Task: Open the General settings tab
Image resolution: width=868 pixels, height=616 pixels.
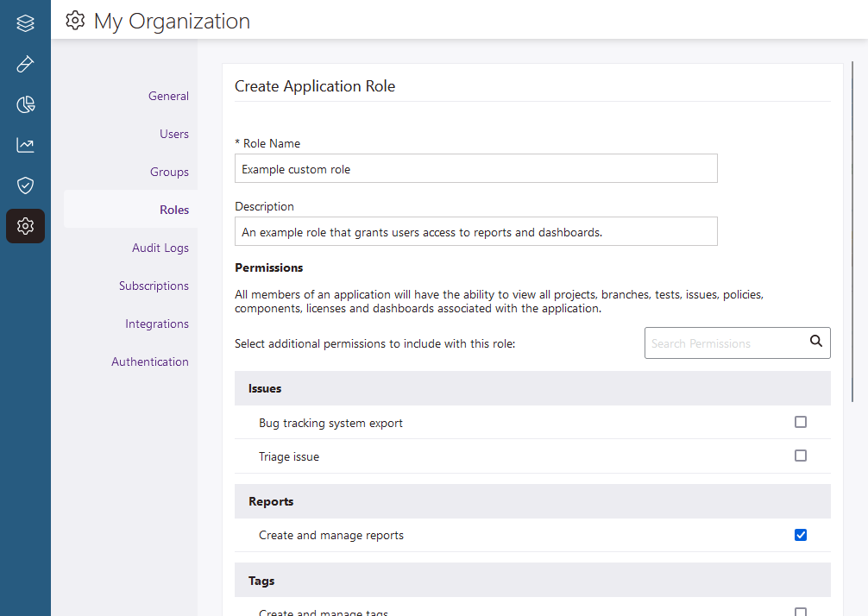Action: tap(168, 96)
